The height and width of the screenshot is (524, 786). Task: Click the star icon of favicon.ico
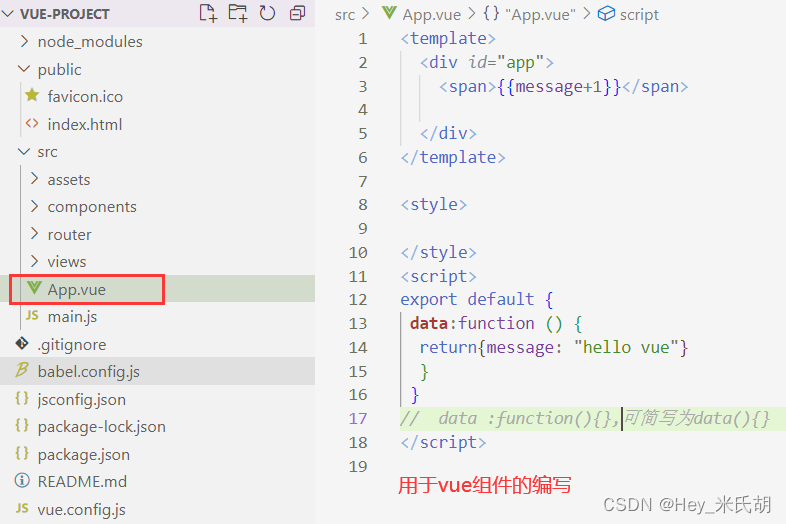point(32,95)
